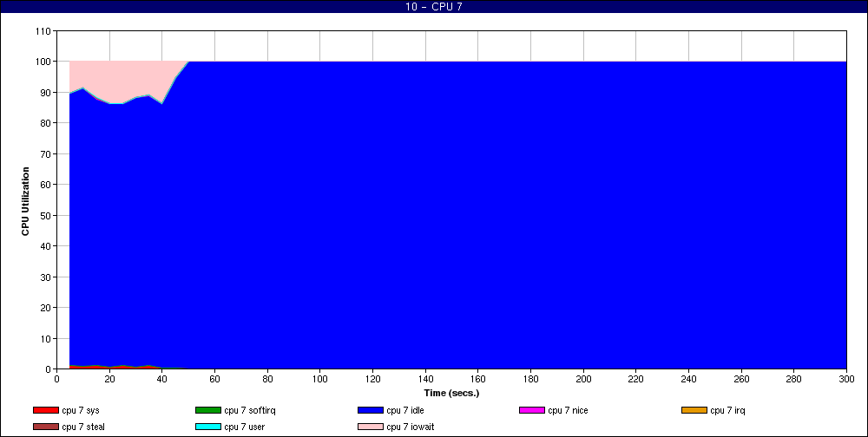The height and width of the screenshot is (437, 868).
Task: Click the 160 tick on the time axis
Action: click(x=477, y=379)
